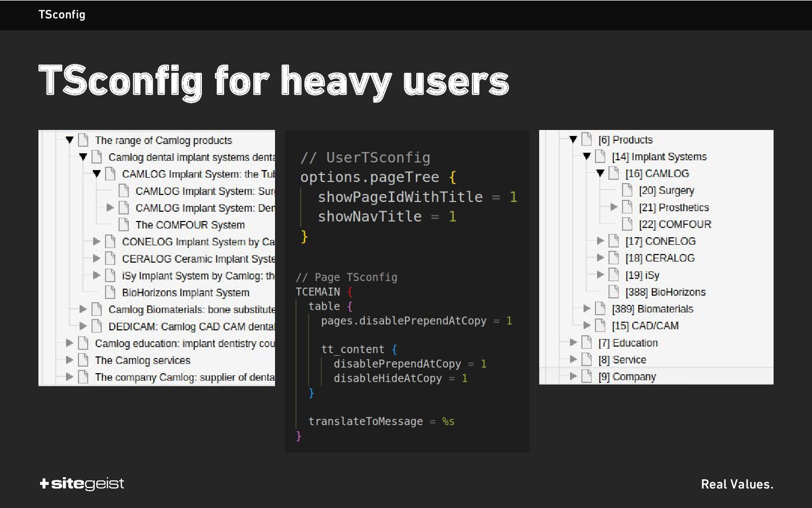812x508 pixels.
Task: Click page icon of 'DEDICAM: Camlog CAD CAM'
Action: coord(97,326)
